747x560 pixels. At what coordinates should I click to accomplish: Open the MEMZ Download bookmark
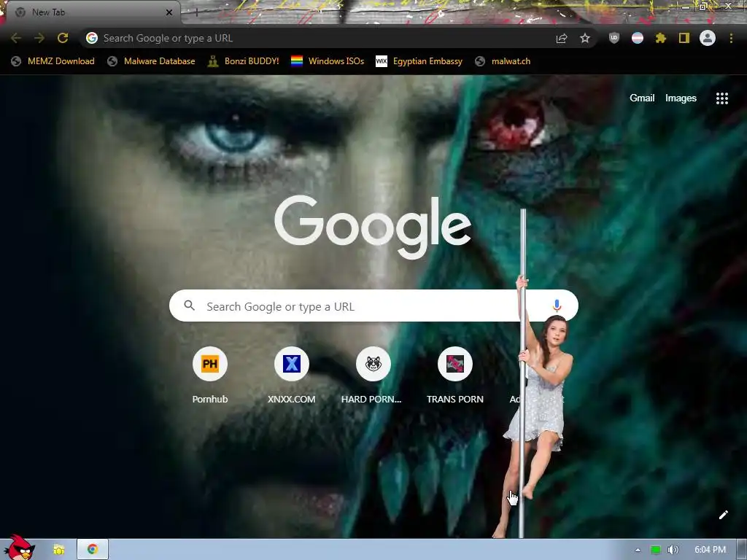tap(53, 61)
